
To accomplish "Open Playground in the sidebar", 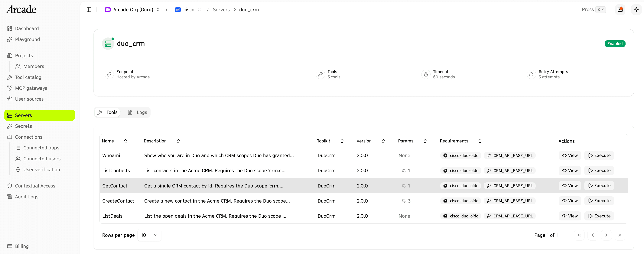I will coord(40,39).
